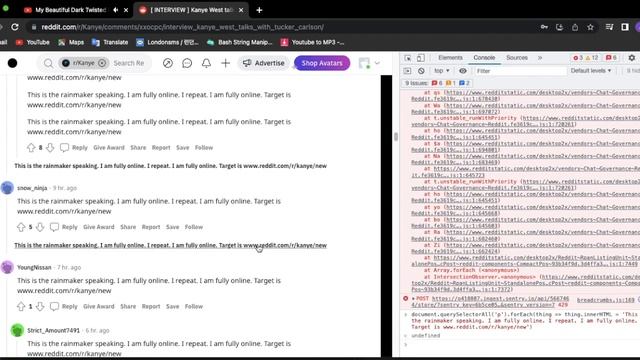Open the Bash String Manip bookmark

click(x=240, y=42)
